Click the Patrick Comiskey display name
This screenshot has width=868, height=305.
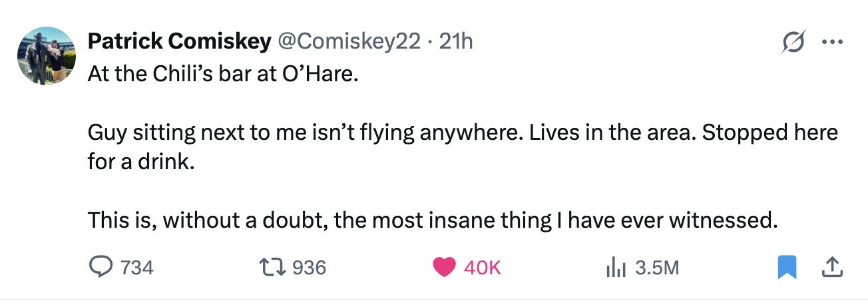179,41
